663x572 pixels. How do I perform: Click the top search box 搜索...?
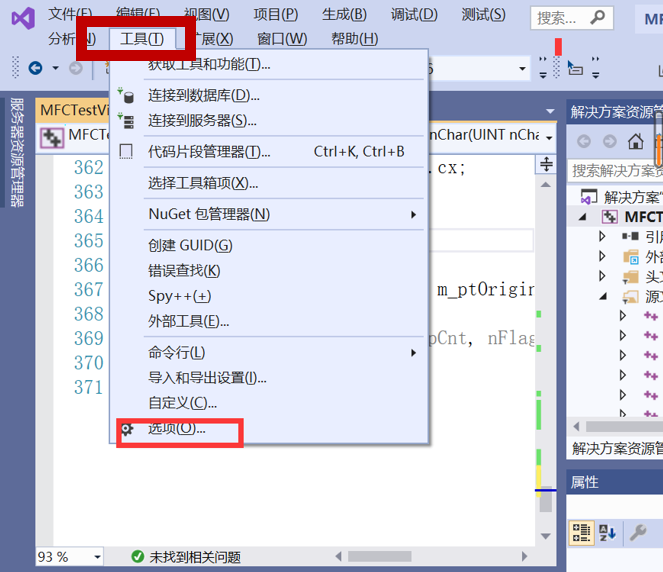coord(572,18)
